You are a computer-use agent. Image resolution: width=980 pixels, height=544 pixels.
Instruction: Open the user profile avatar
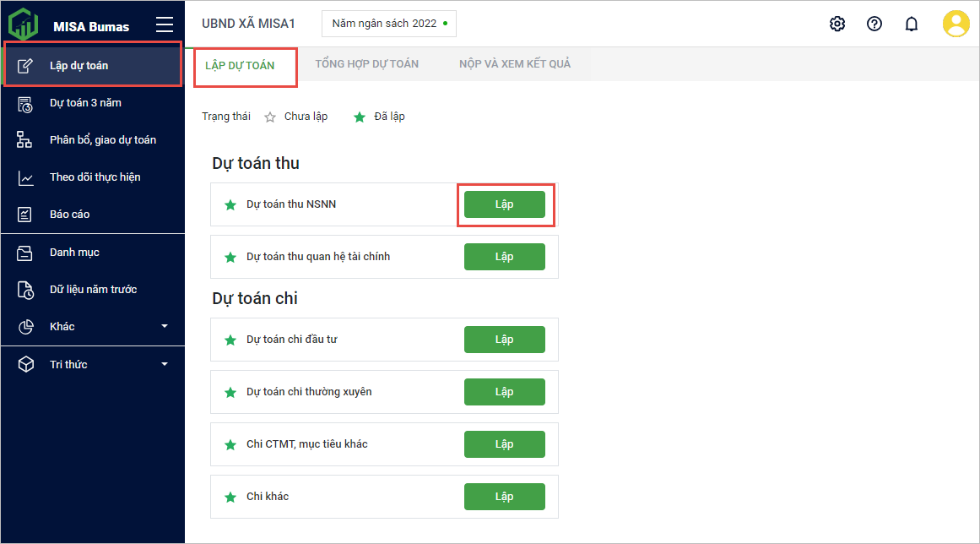pyautogui.click(x=956, y=24)
